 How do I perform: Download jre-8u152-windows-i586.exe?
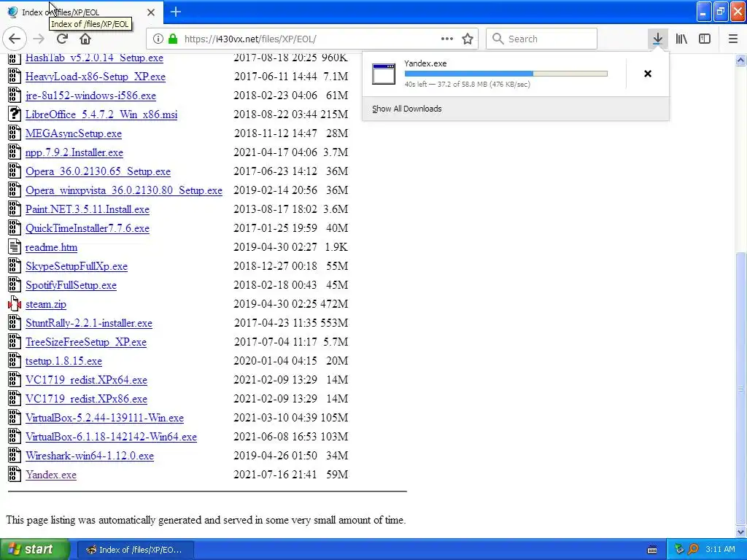pos(90,96)
